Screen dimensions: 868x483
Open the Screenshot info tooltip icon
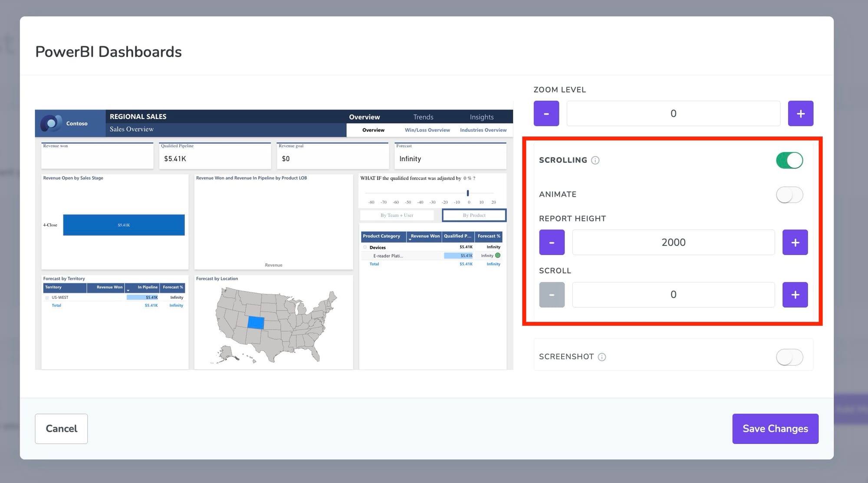point(602,357)
